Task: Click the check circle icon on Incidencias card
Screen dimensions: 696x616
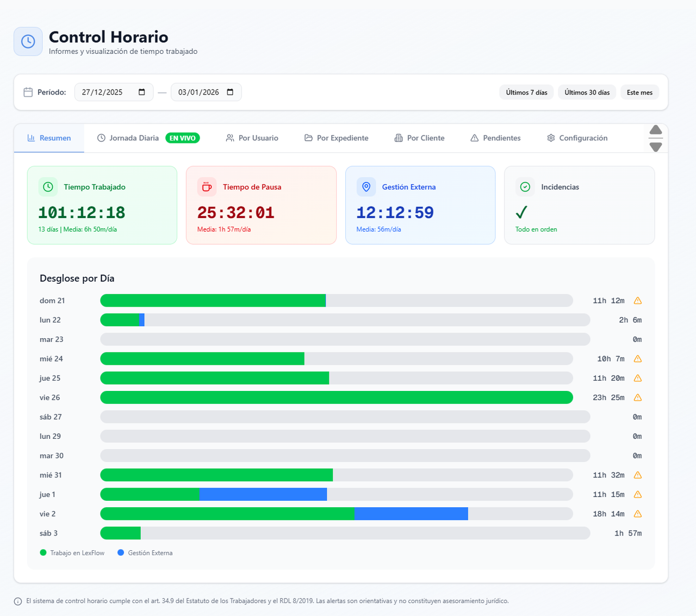Action: tap(525, 186)
